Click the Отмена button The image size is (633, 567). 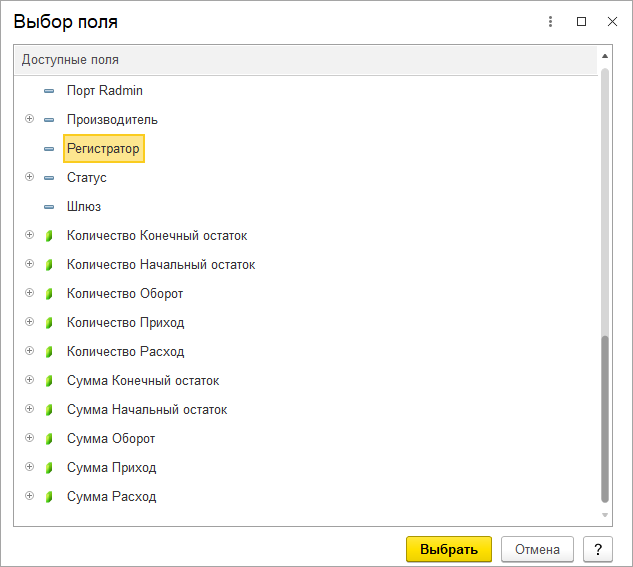[538, 549]
